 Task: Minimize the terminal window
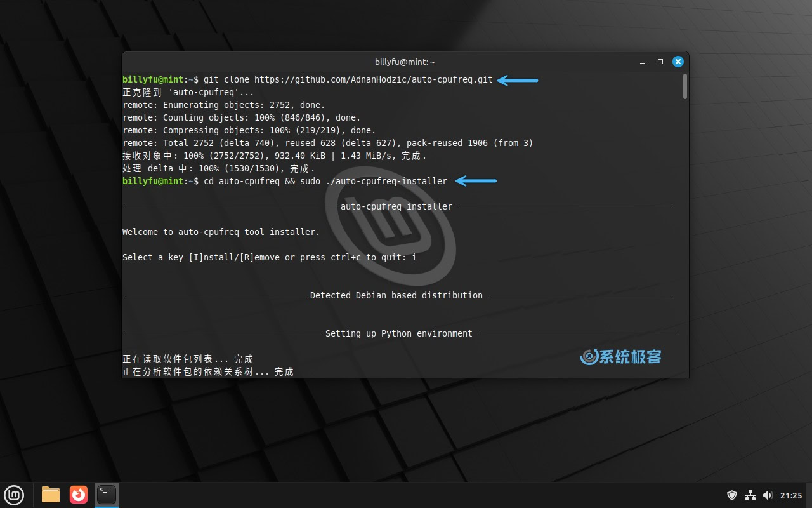pyautogui.click(x=643, y=62)
